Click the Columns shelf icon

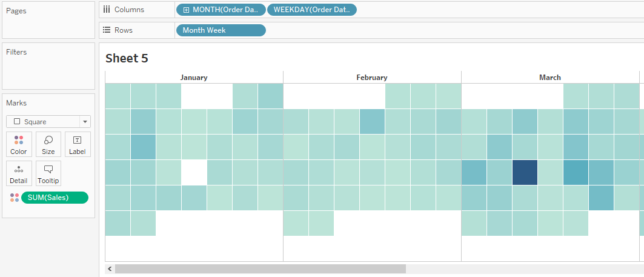[x=107, y=10]
